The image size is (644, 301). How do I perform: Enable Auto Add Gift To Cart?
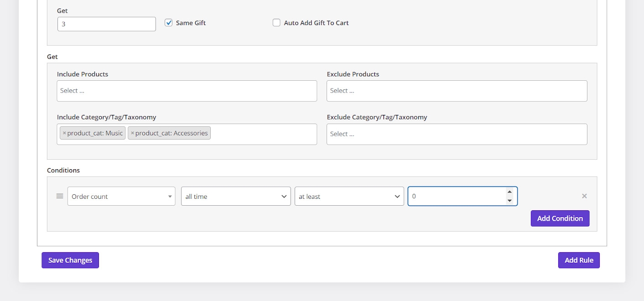click(x=276, y=23)
